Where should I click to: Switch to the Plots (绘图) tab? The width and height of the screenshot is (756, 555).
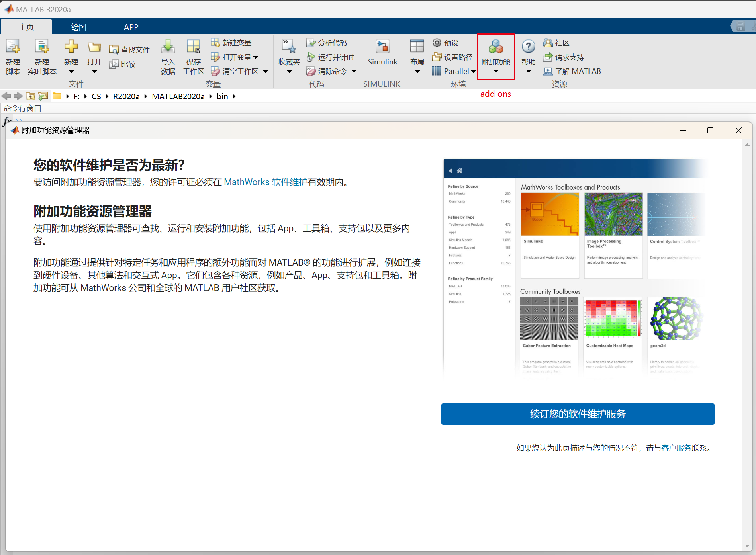pos(78,27)
